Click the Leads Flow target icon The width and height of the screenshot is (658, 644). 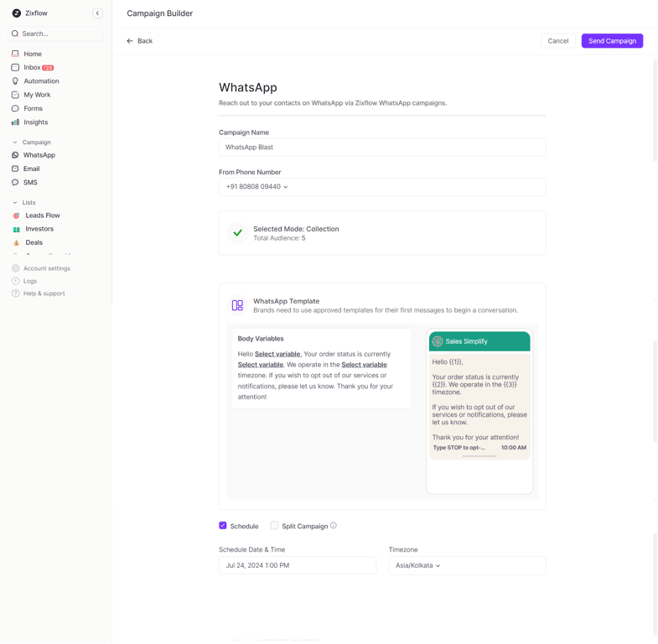pyautogui.click(x=17, y=216)
